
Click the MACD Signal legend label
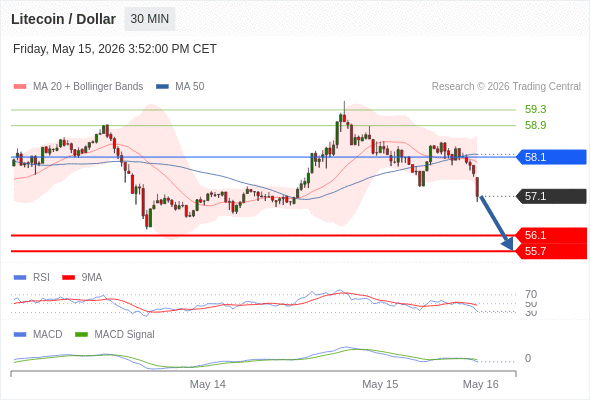(x=125, y=335)
